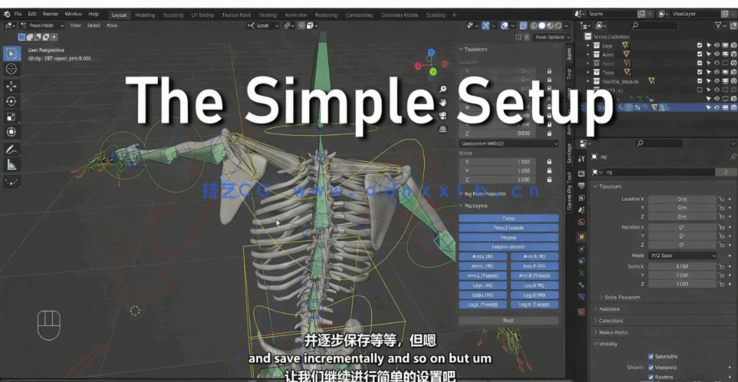Uncheck Show In Viewports checkbox
Image resolution: width=738 pixels, height=382 pixels.
pyautogui.click(x=651, y=367)
